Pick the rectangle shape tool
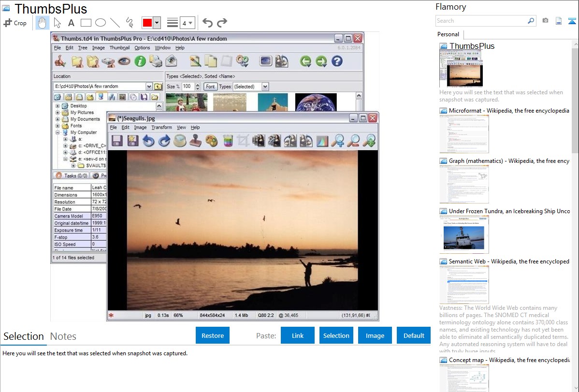Viewport: 579px width, 392px height. [86, 23]
